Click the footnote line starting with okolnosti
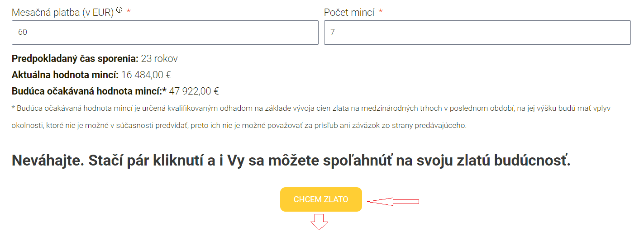Viewport: 644px width, 232px height. click(239, 126)
